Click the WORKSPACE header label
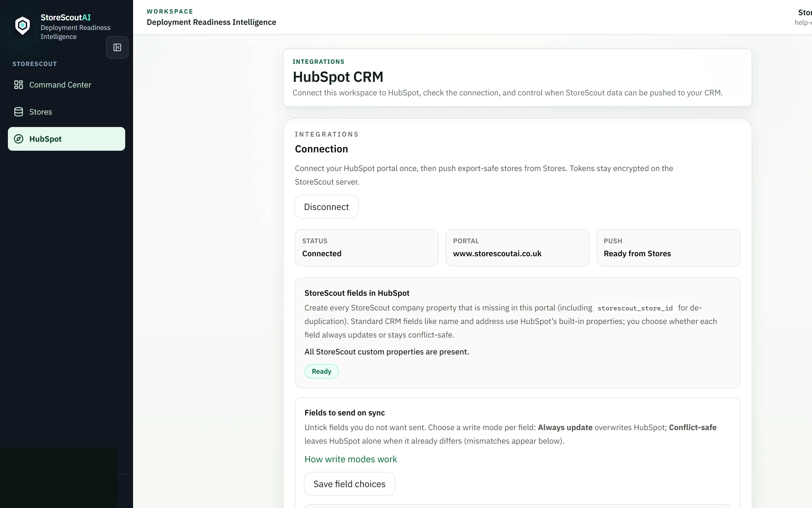 click(170, 11)
